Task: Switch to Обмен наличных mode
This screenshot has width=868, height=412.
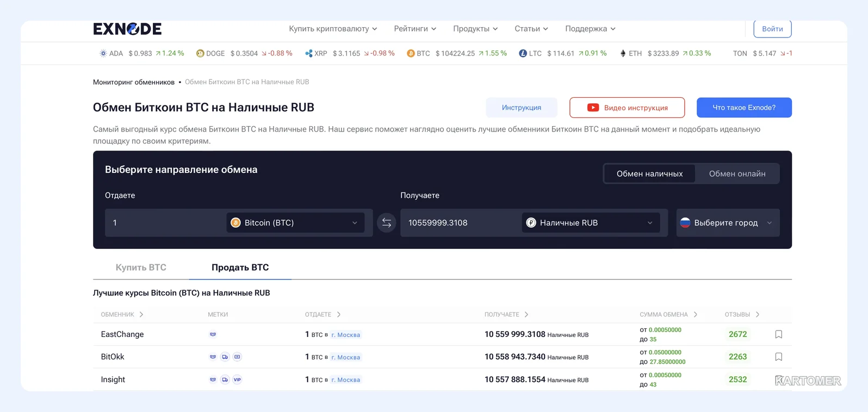Action: [x=649, y=174]
